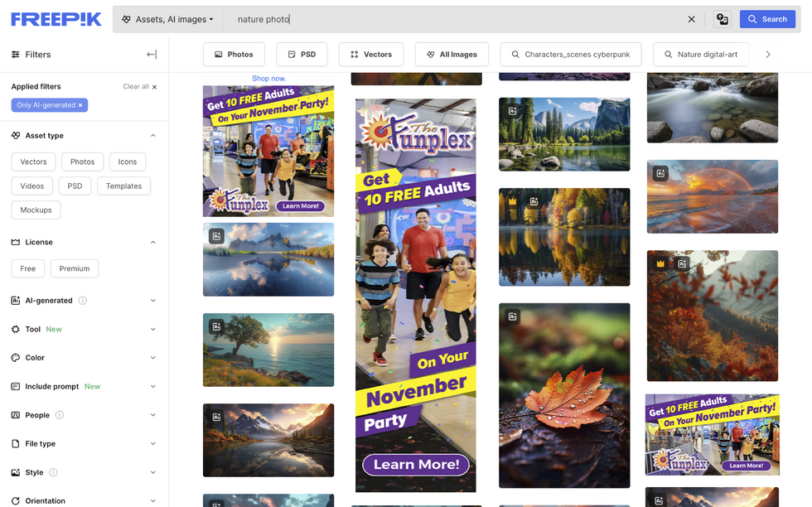Viewport: 812px width, 507px height.
Task: Expand the File type filter section
Action: pyautogui.click(x=152, y=444)
